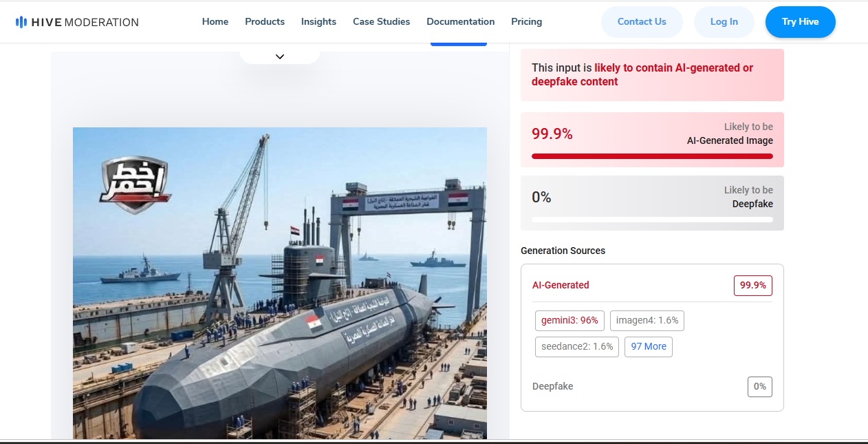Click the large 0% Deepfake percentage
The height and width of the screenshot is (444, 868).
[x=541, y=198]
